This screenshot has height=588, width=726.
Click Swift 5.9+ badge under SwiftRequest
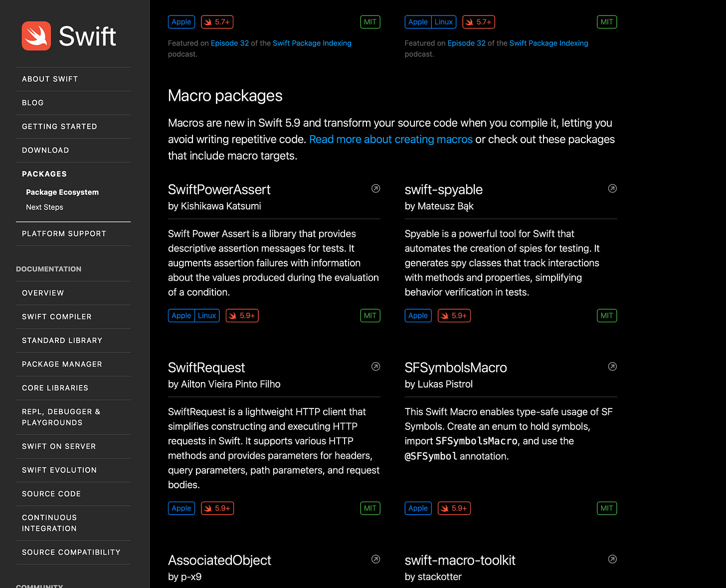[217, 508]
